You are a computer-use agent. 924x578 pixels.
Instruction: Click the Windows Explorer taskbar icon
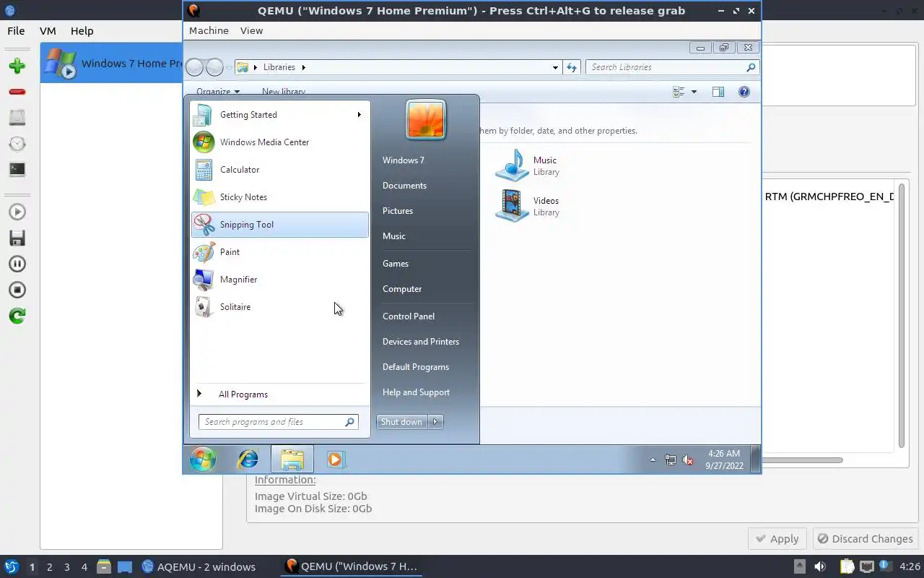click(x=292, y=460)
